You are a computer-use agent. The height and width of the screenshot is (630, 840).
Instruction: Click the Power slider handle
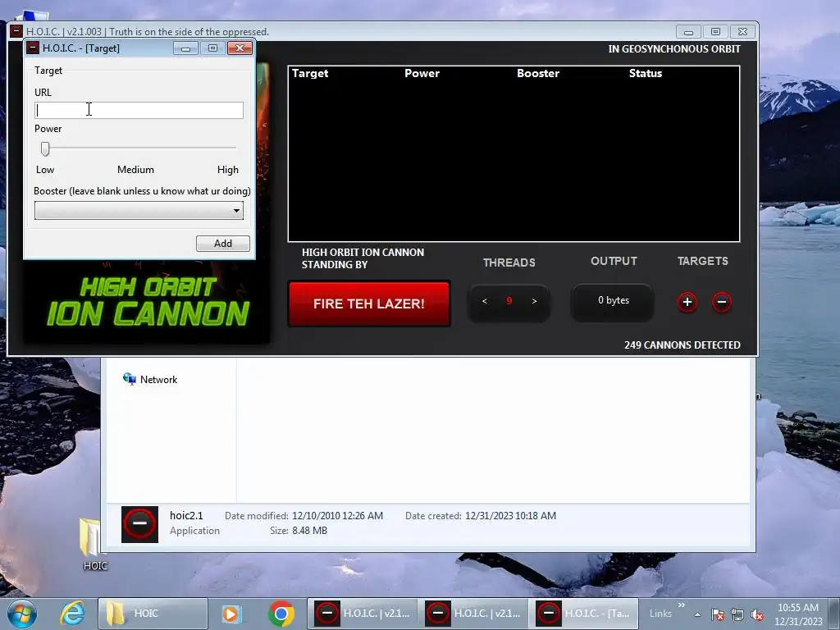click(x=46, y=149)
